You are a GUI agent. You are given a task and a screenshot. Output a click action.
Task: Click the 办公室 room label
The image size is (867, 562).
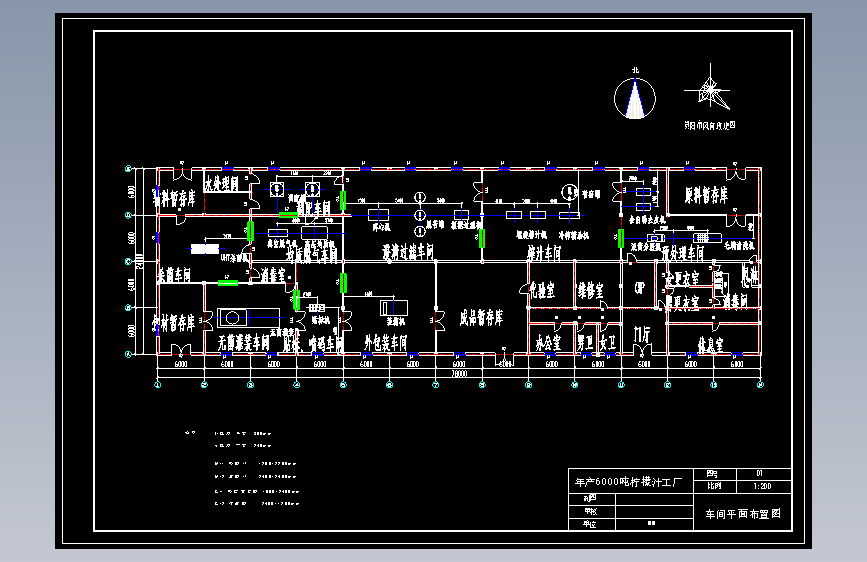[x=547, y=344]
